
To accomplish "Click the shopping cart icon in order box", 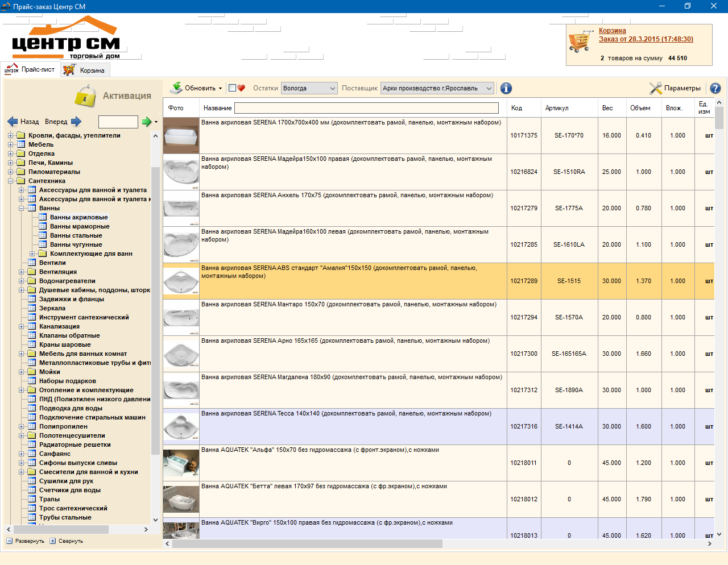I will tap(580, 42).
